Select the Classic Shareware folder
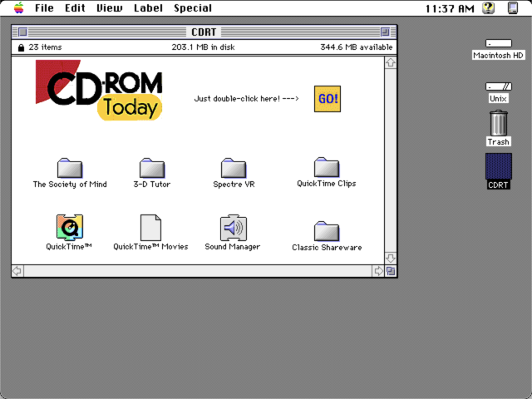 (327, 231)
